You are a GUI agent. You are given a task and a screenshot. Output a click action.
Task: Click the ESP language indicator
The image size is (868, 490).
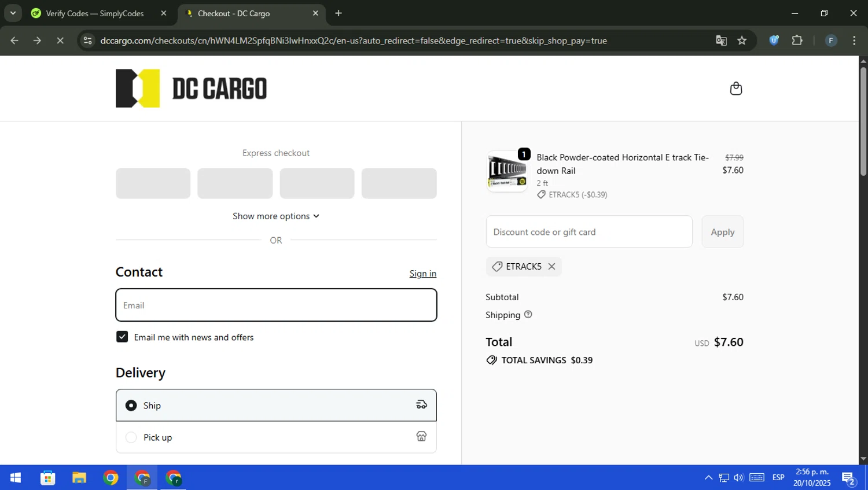click(x=778, y=478)
